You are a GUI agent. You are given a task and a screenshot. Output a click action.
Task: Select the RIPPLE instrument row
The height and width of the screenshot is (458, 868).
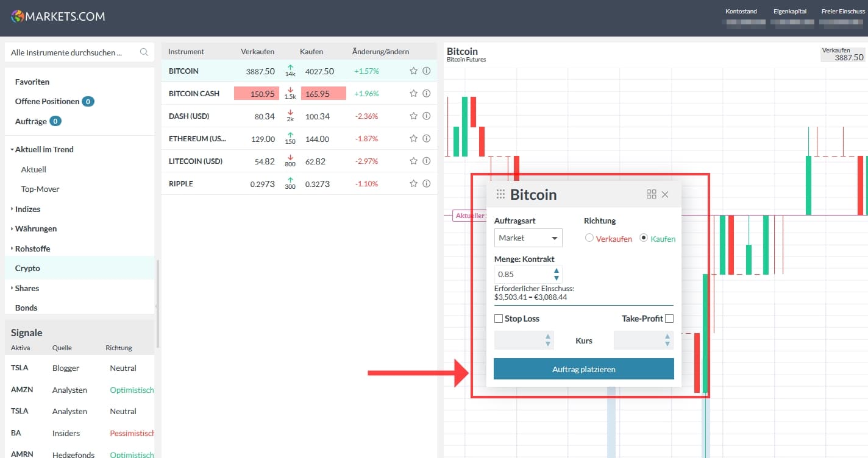point(299,184)
